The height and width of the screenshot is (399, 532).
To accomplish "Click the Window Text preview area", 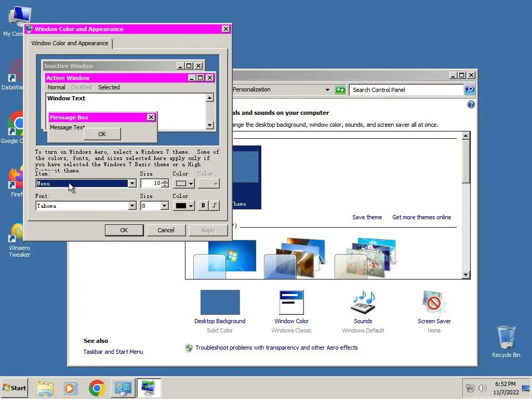I will point(66,98).
